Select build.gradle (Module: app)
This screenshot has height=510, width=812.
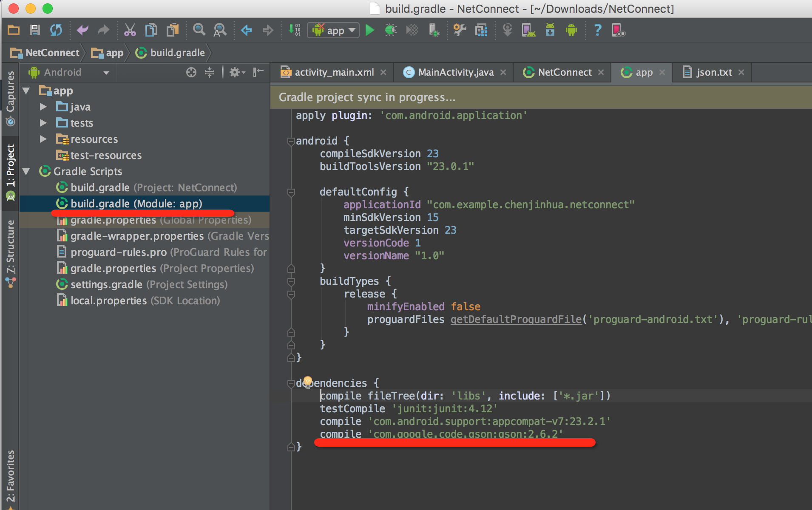130,204
